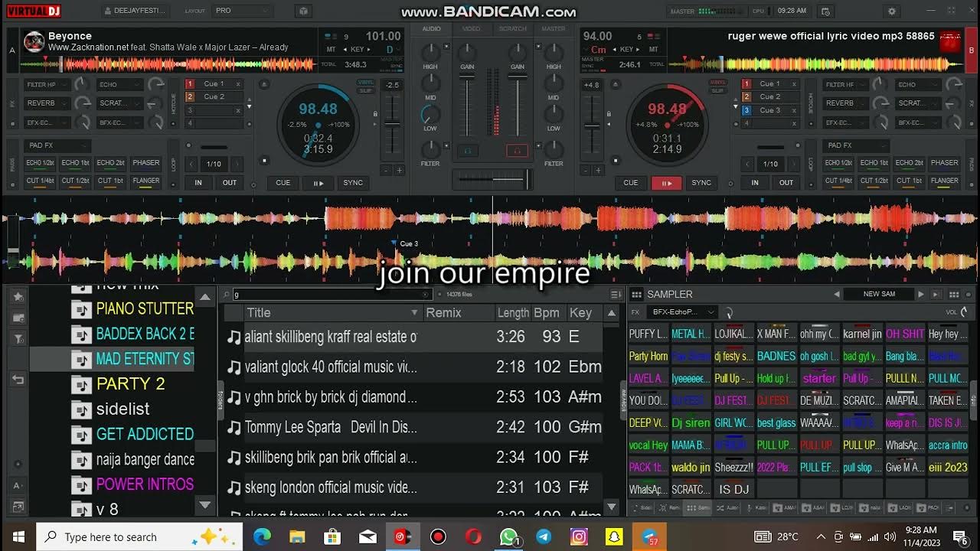The height and width of the screenshot is (551, 980).
Task: Trigger FLANGER pad on deck B
Action: point(944,181)
